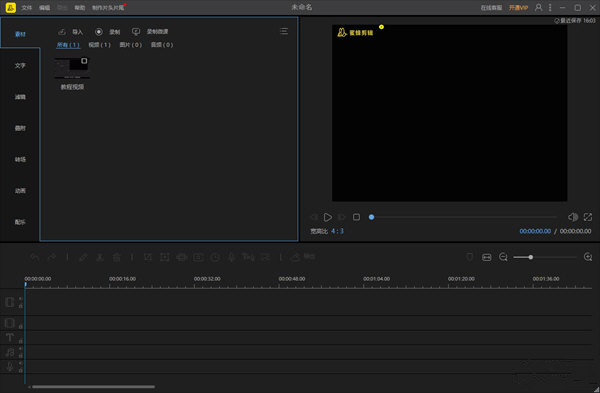Open the three-dot more menu in the title bar
This screenshot has height=393, width=600.
tap(550, 7)
